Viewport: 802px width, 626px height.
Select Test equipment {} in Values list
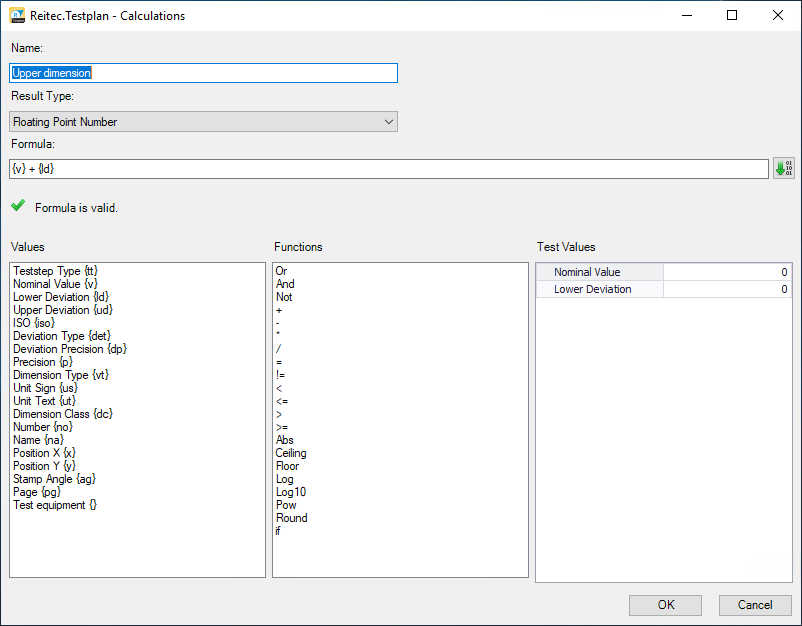[55, 505]
